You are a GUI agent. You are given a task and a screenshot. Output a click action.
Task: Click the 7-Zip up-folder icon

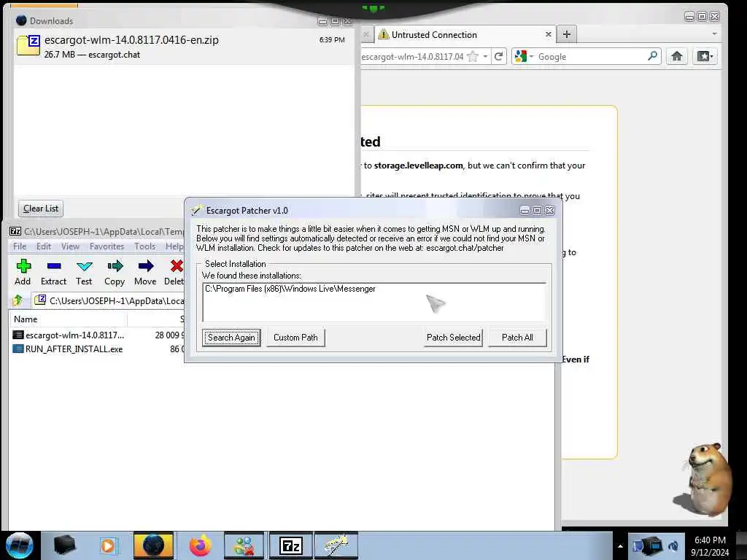(x=18, y=300)
